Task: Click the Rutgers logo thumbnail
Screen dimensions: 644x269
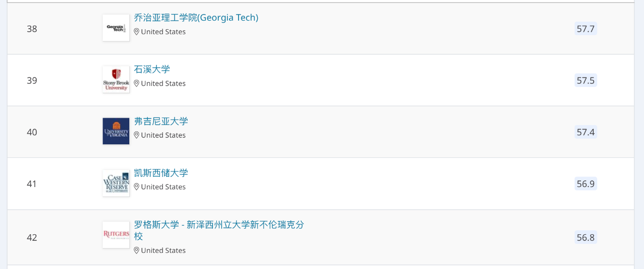Action: point(116,235)
